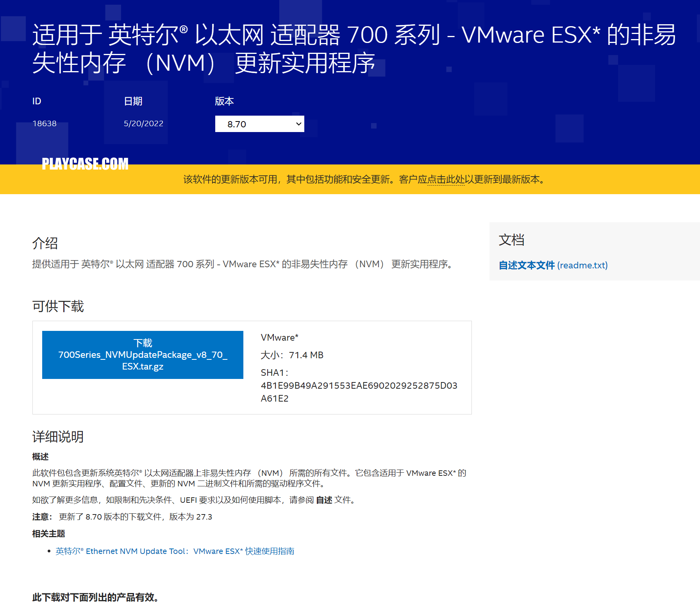Select the date value 5/20/2022

coord(143,123)
